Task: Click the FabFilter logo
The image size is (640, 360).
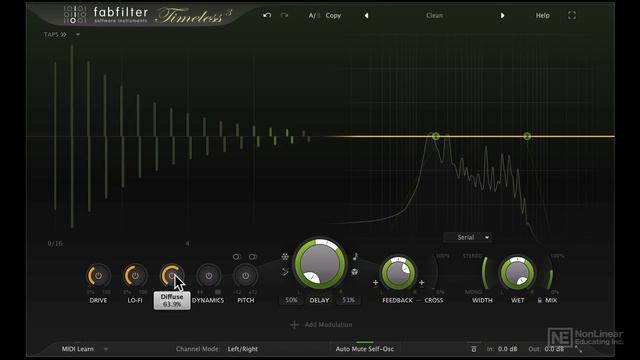Action: pos(106,15)
